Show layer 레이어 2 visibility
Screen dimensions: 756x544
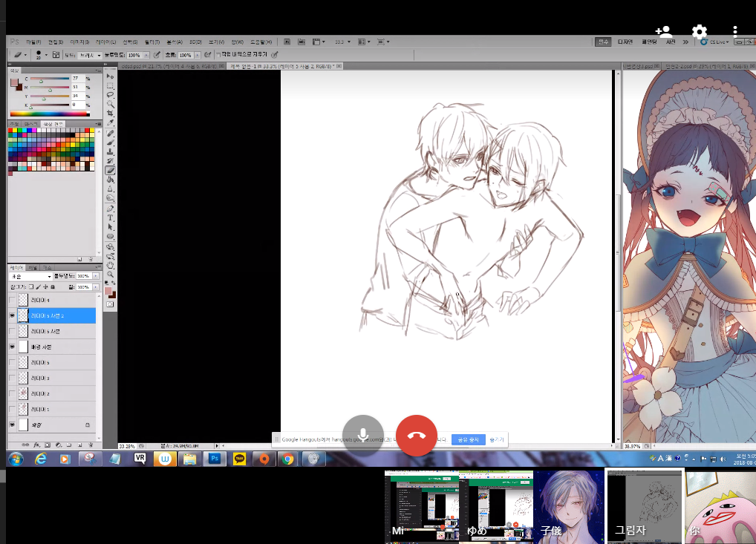point(13,393)
